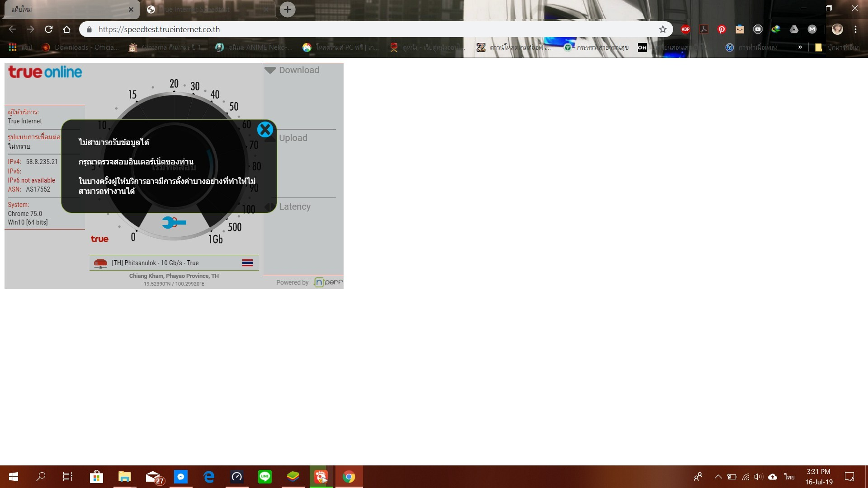Switch to True Internet Speedtest tab
This screenshot has height=488, width=868.
[208, 9]
